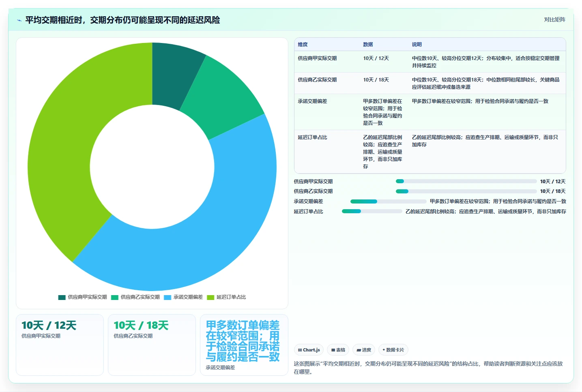582x392 pixels.
Task: Toggle 供应商甲实际交期 legend swatch
Action: (62, 297)
